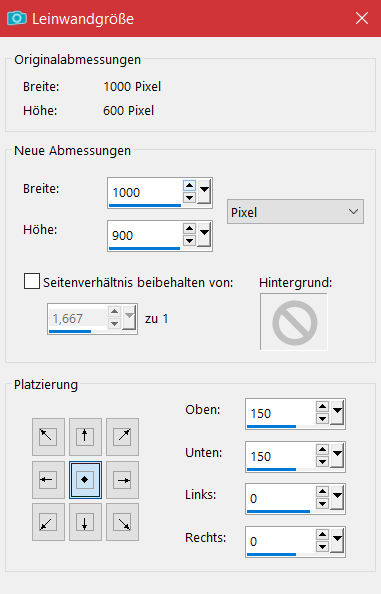
Task: Open Links slider popup arrow
Action: (337, 498)
